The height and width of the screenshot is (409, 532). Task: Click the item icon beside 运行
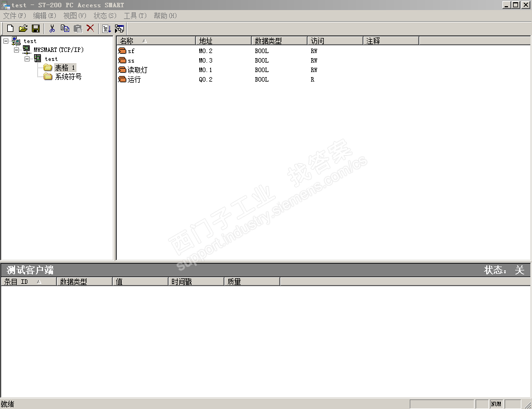point(122,79)
